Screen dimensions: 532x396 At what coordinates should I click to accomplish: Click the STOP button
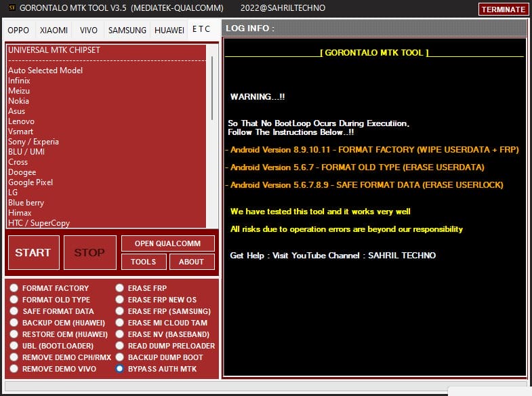[90, 252]
